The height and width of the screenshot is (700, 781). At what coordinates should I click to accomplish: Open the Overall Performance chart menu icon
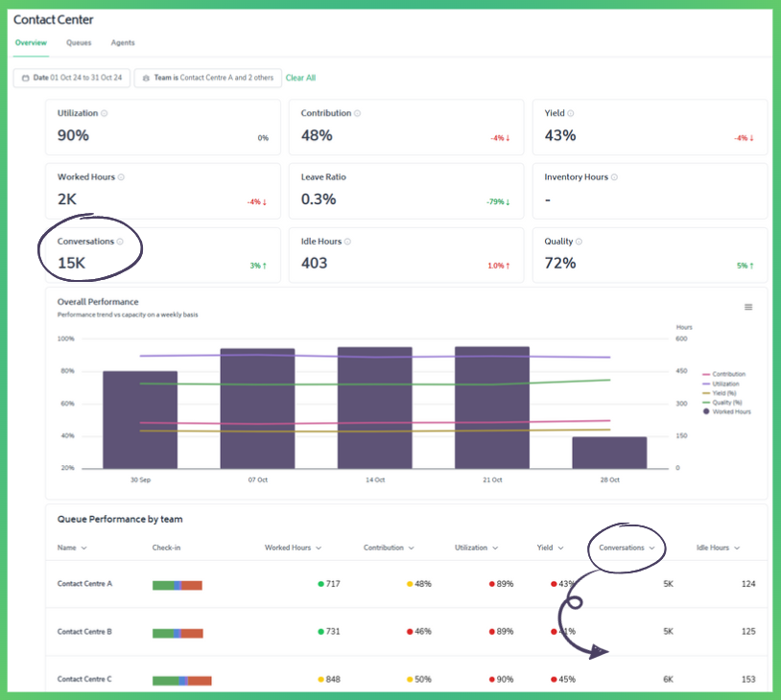coord(748,307)
